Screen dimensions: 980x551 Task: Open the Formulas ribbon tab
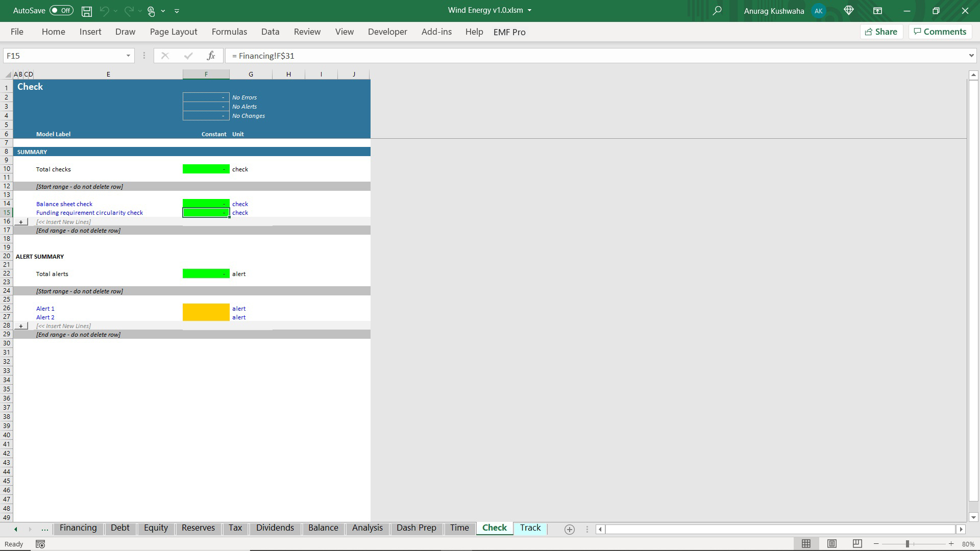click(229, 32)
